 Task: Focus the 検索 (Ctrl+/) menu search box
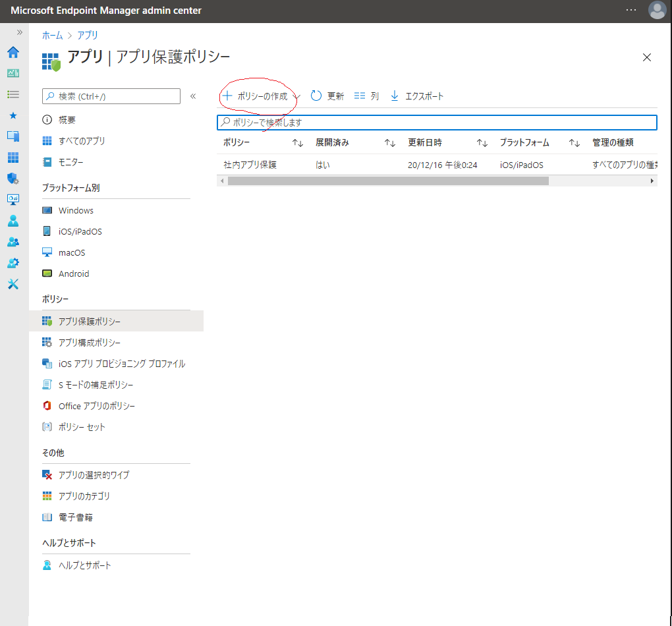111,96
